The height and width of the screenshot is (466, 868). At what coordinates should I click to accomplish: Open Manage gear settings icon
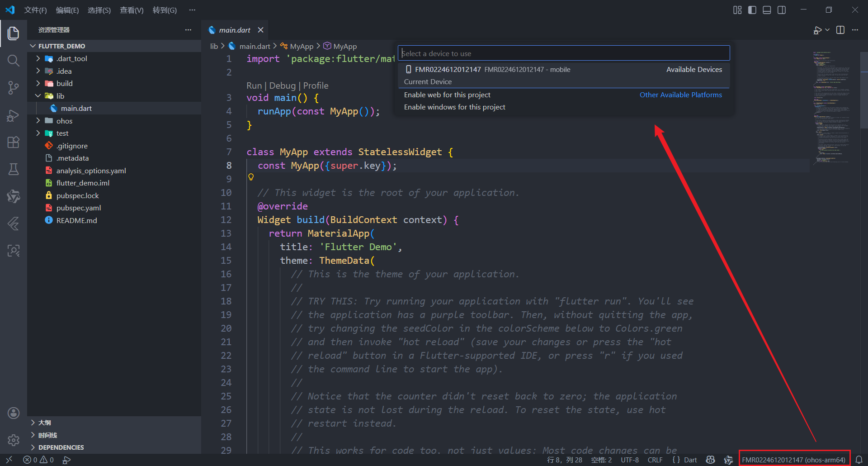[14, 440]
